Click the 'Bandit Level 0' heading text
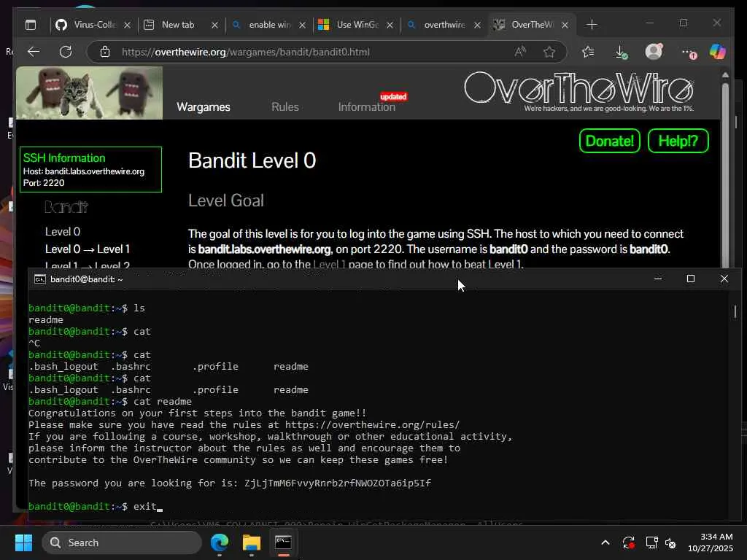 [x=252, y=160]
